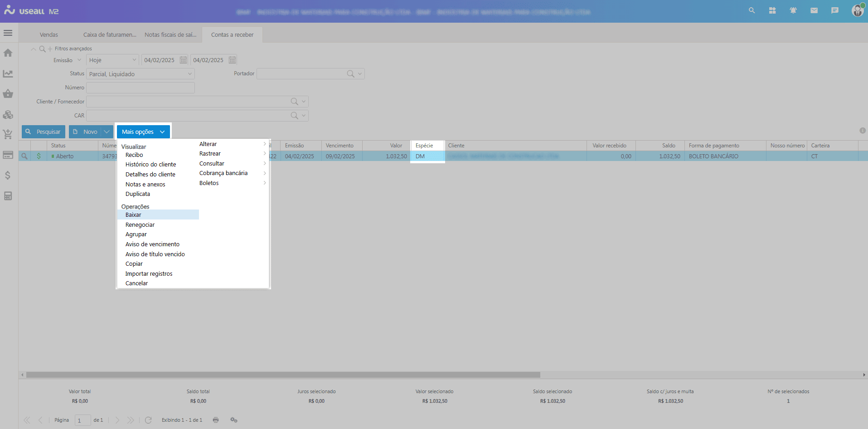Open the Mais opções dropdown button
Screen dimensions: 868x429
[x=143, y=132]
